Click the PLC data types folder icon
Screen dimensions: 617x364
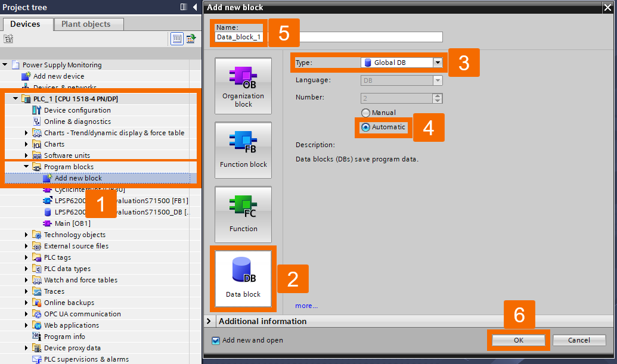[x=36, y=269]
